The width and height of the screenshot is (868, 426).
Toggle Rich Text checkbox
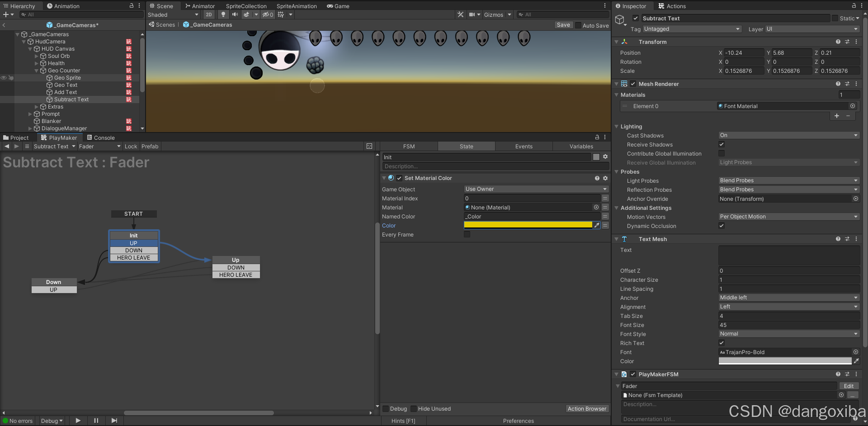(722, 343)
